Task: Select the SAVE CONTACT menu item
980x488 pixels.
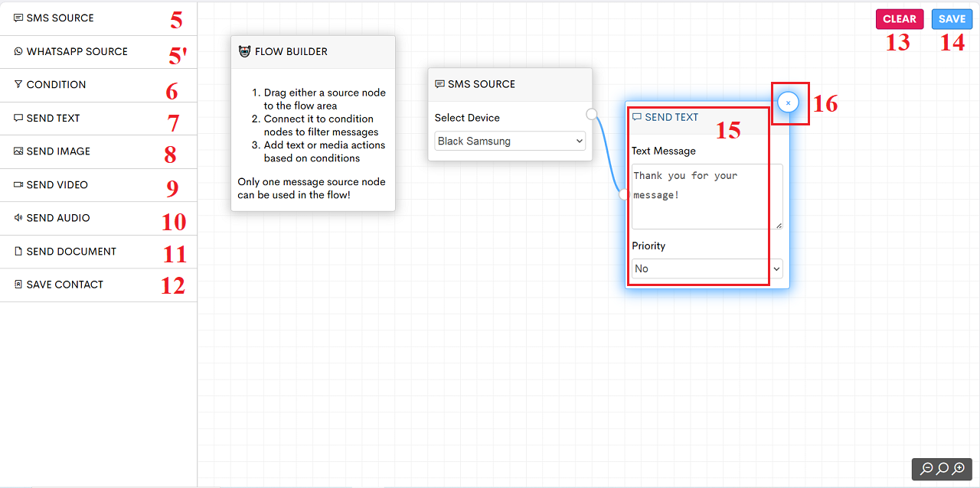Action: coord(98,284)
